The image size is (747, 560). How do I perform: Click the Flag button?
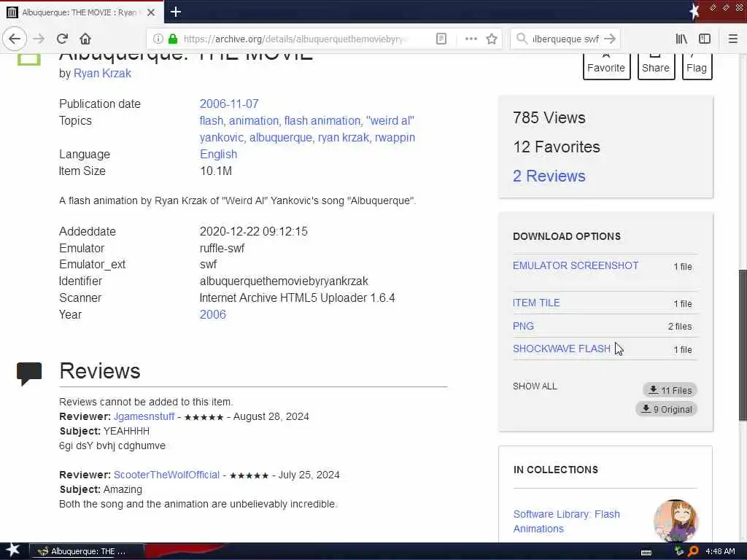(697, 66)
